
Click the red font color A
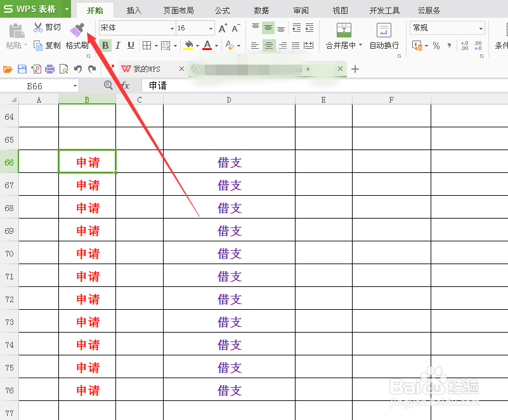[x=207, y=46]
